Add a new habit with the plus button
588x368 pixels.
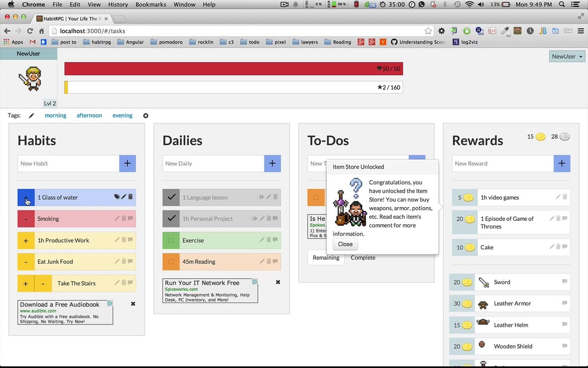tap(128, 164)
